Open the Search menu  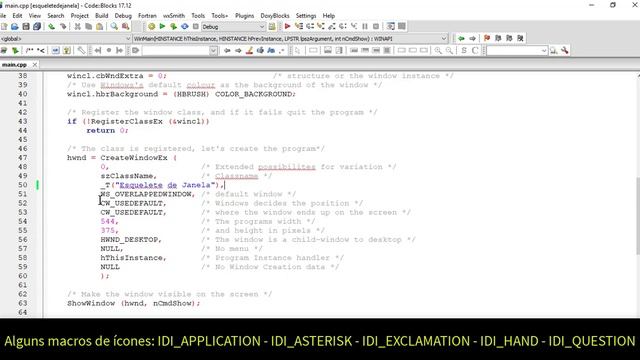pyautogui.click(x=56, y=16)
